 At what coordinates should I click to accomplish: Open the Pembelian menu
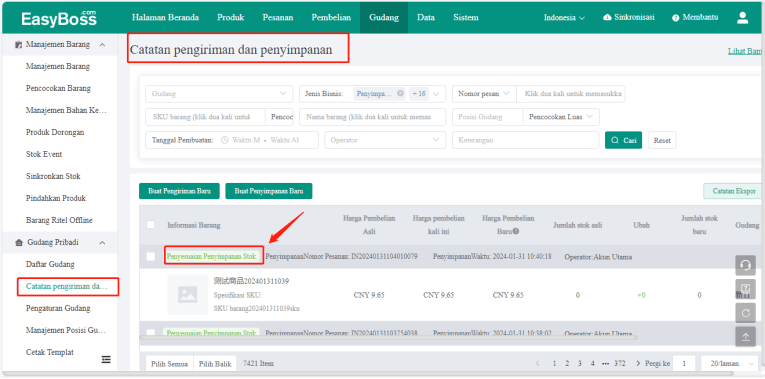click(x=331, y=18)
